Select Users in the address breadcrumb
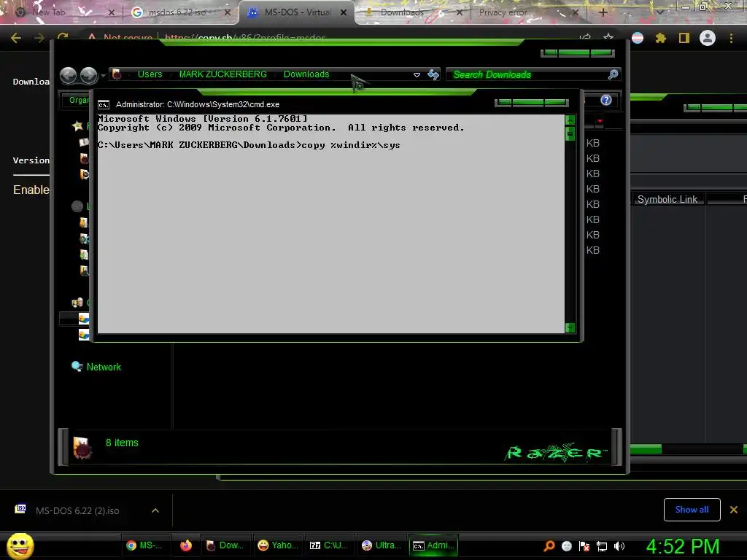 click(x=150, y=74)
